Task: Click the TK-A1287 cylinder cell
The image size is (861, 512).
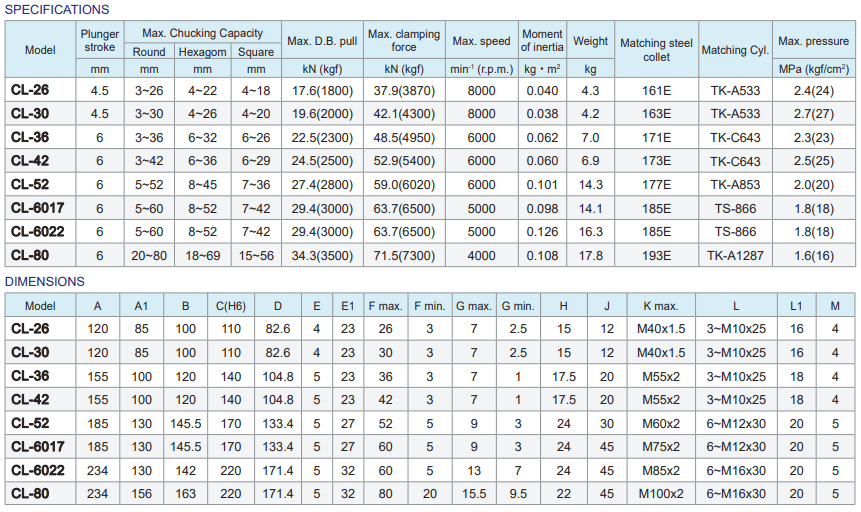Action: click(736, 255)
